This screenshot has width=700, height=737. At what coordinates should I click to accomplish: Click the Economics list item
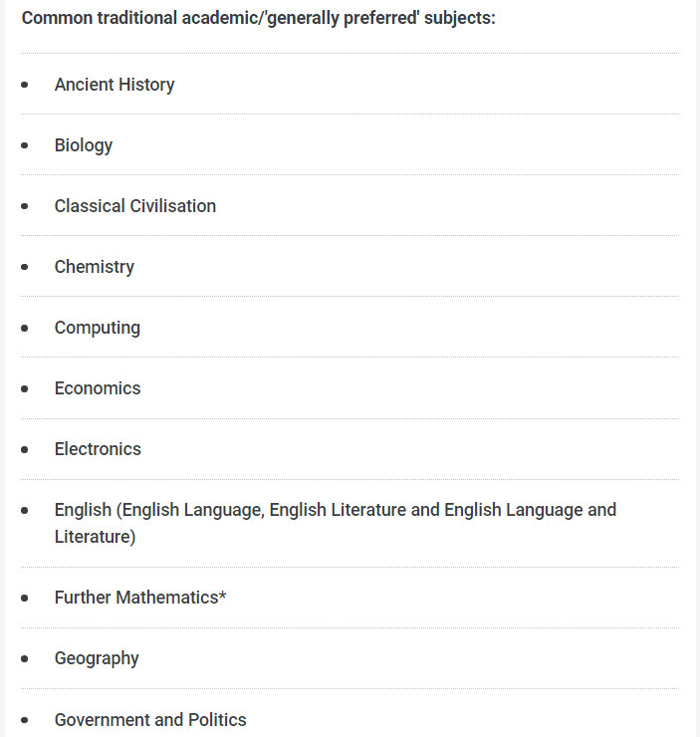98,388
